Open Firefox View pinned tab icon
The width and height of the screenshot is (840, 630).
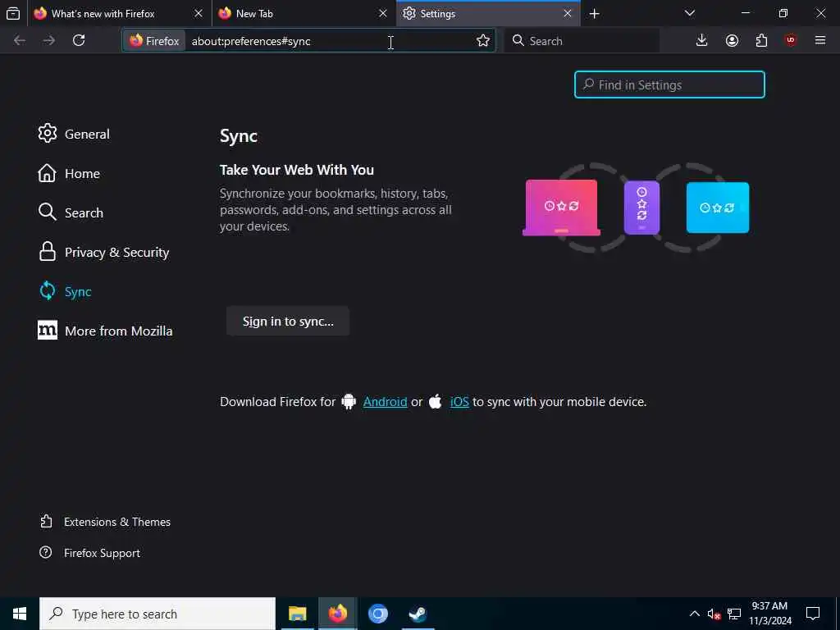(13, 13)
